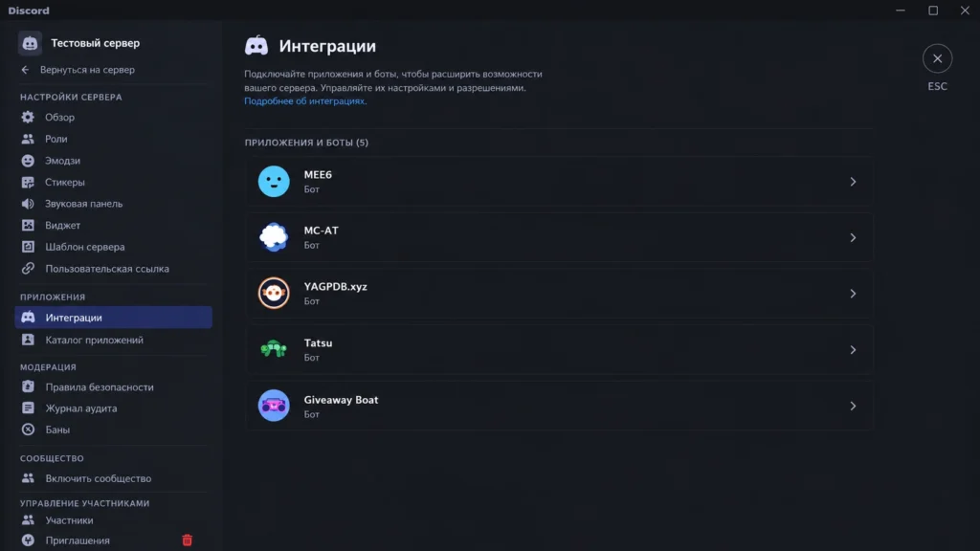The width and height of the screenshot is (980, 551).
Task: Click the Тестовый сервер server name
Action: point(96,43)
